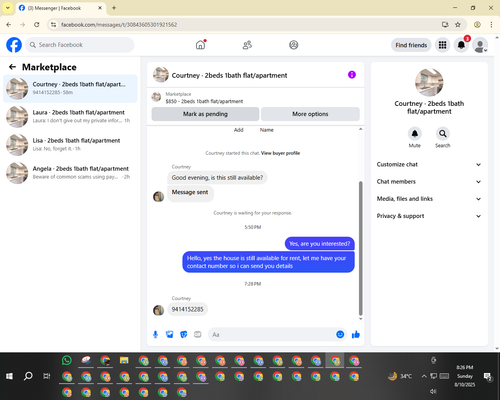The height and width of the screenshot is (400, 500).
Task: Focus the Search Facebook field
Action: click(80, 45)
